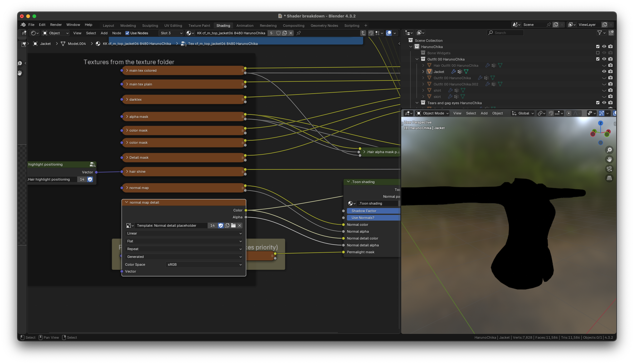Switch perspective/orthographic grid icon
Image resolution: width=634 pixels, height=364 pixels.
click(x=609, y=178)
